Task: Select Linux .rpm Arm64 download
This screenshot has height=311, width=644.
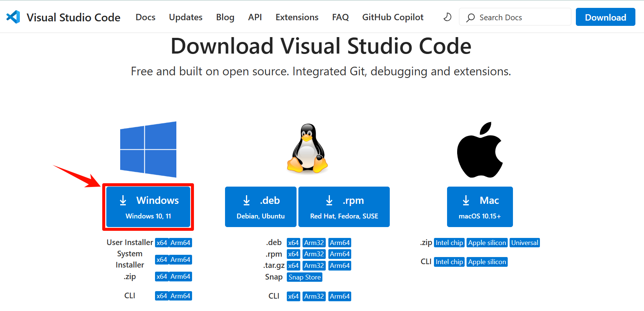Action: 340,254
